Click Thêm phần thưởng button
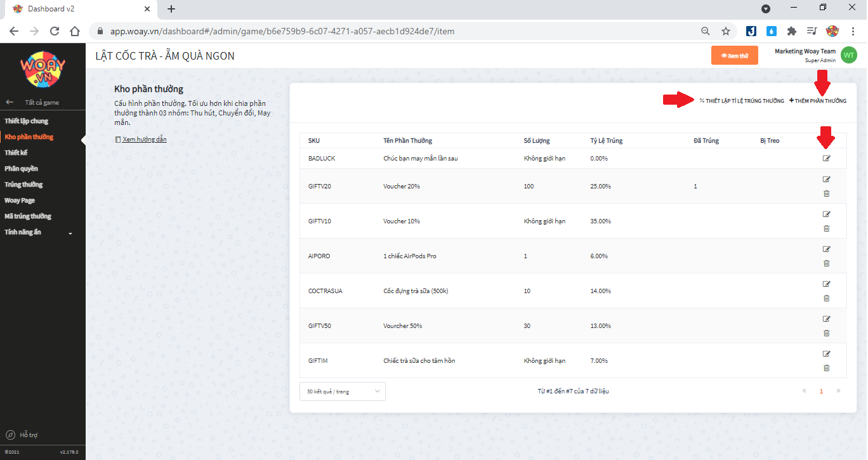This screenshot has height=460, width=868. pyautogui.click(x=818, y=101)
